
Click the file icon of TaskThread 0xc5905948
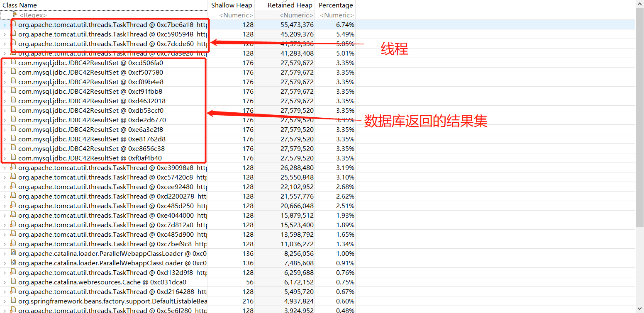(13, 34)
